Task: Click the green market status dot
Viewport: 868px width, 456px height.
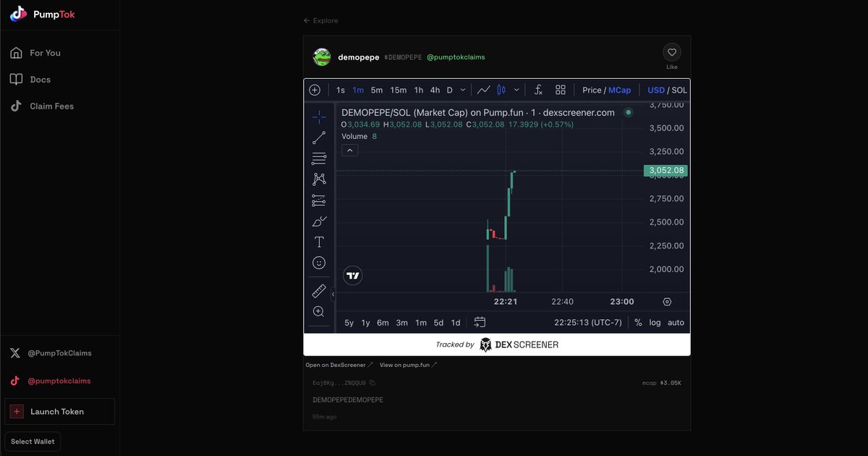Action: [629, 112]
